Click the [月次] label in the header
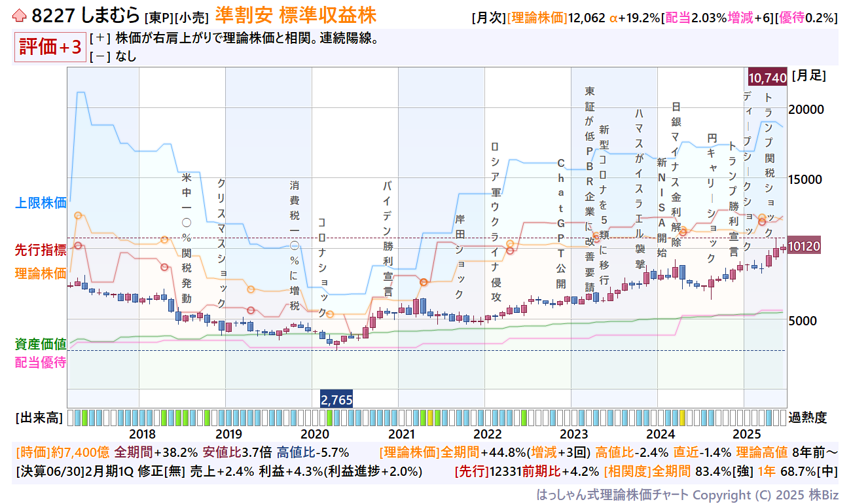Screen dimensions: 851x504 pos(488,18)
